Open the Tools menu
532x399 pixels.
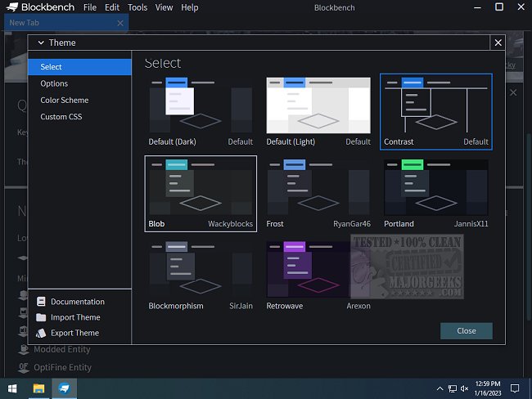pos(138,7)
